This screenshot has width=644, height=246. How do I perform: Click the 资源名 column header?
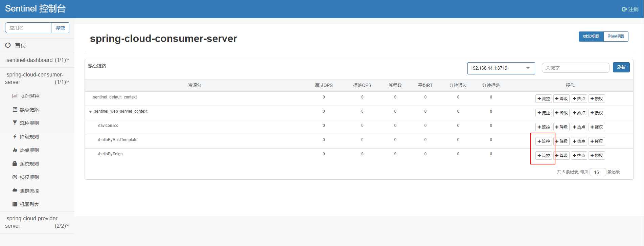pos(194,85)
